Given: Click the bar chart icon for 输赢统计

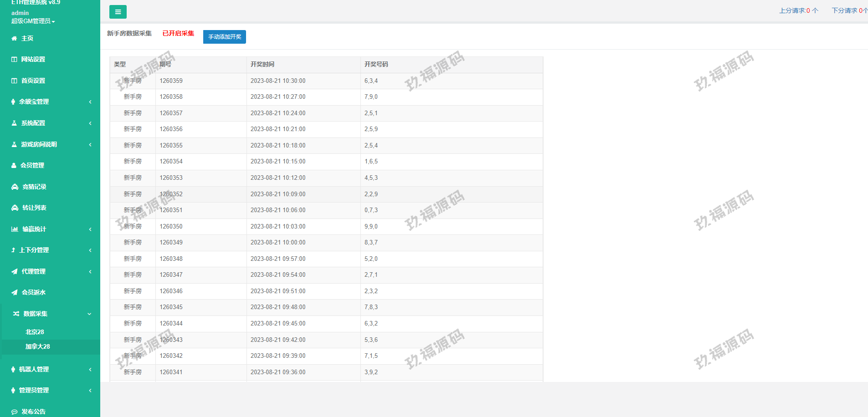Looking at the screenshot, I should coord(15,229).
